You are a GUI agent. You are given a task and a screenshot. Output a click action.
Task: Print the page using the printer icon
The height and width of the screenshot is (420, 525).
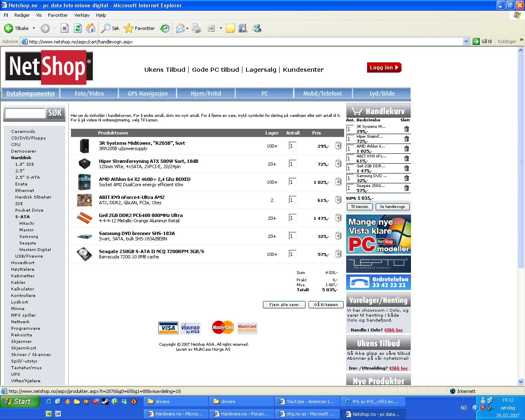197,28
